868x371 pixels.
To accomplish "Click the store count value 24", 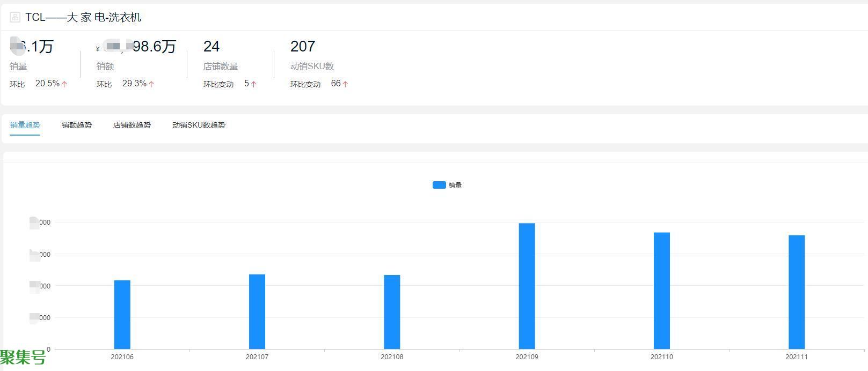I will [x=211, y=47].
